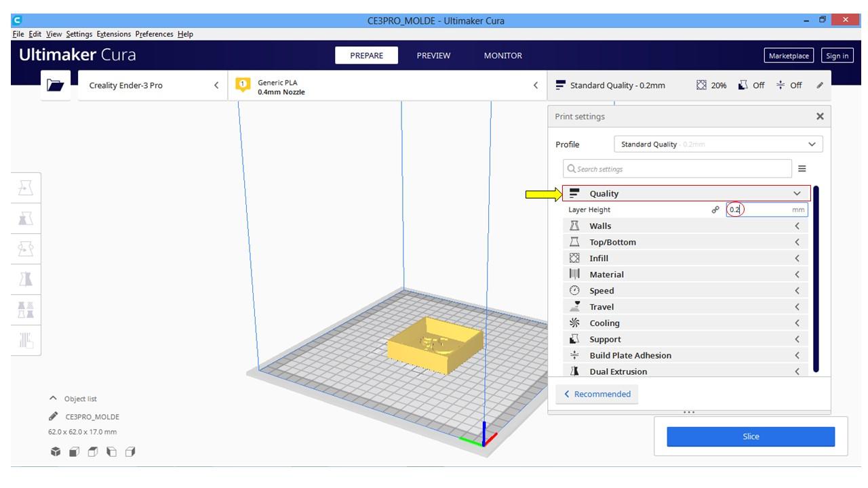The height and width of the screenshot is (488, 868).
Task: Click the Search settings field
Action: click(x=677, y=169)
